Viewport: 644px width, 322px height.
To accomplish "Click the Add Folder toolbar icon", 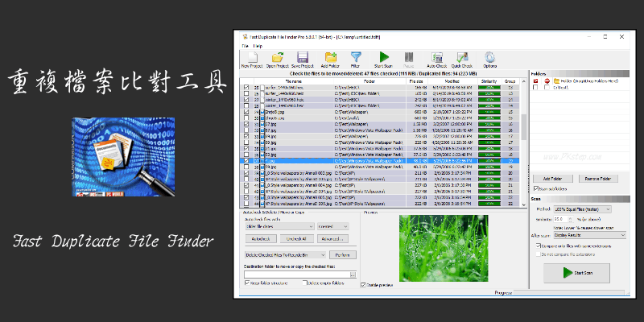I will 331,57.
